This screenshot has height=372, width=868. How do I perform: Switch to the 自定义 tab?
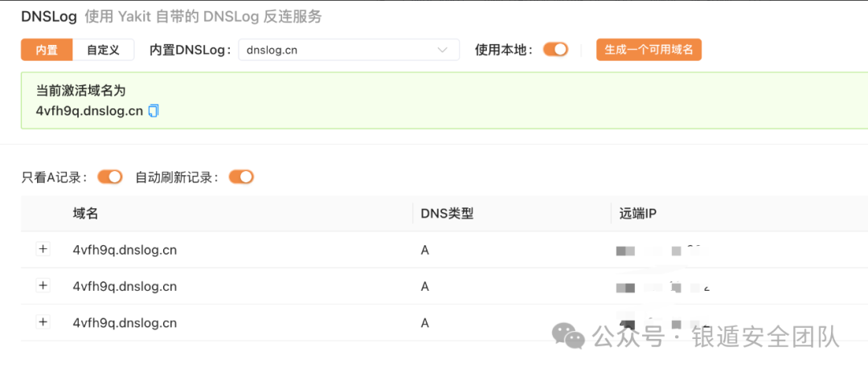click(103, 50)
